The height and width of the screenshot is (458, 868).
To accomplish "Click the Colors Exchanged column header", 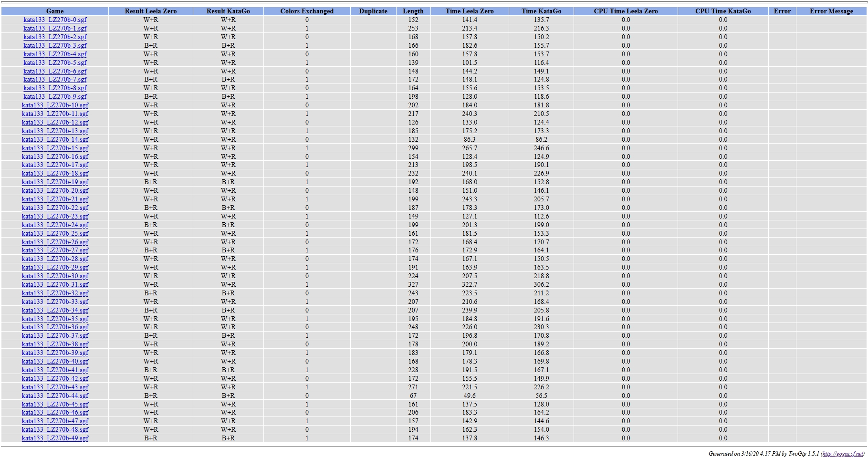I will (x=307, y=11).
